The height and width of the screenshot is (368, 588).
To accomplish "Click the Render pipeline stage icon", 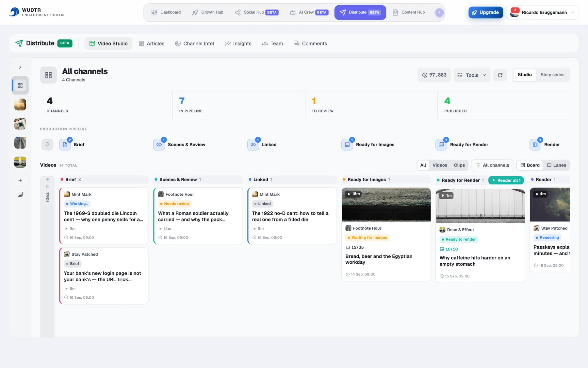I will [535, 145].
